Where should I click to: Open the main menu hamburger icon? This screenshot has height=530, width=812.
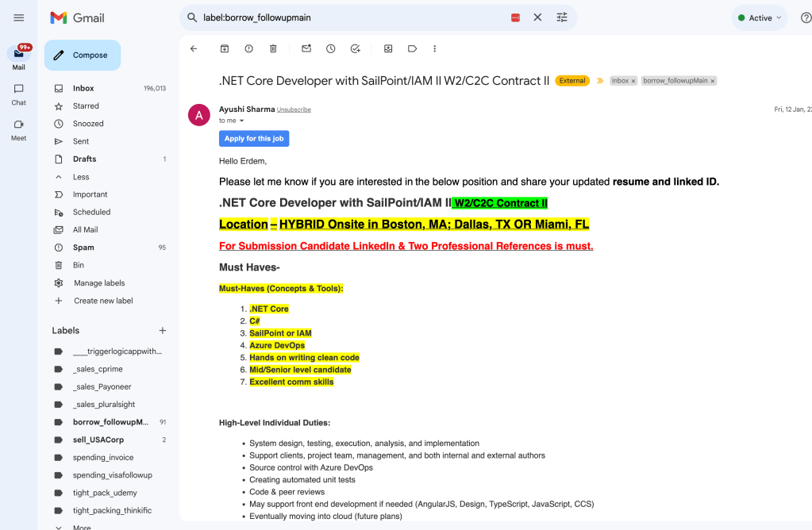coord(18,17)
